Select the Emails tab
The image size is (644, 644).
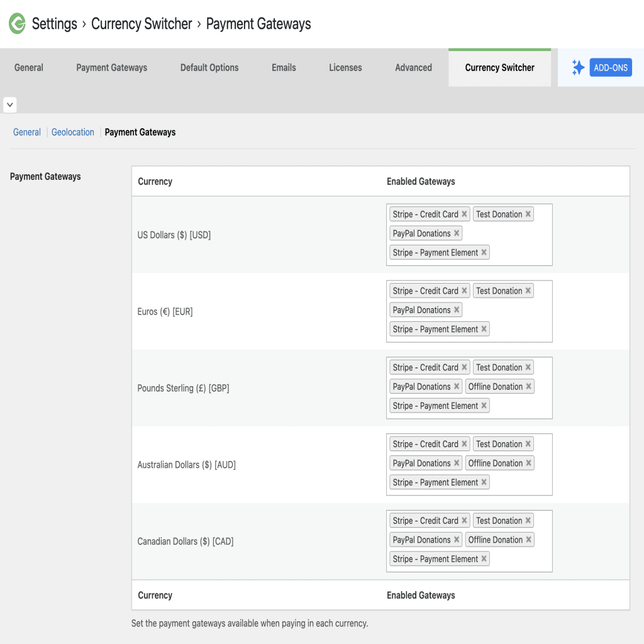point(284,67)
